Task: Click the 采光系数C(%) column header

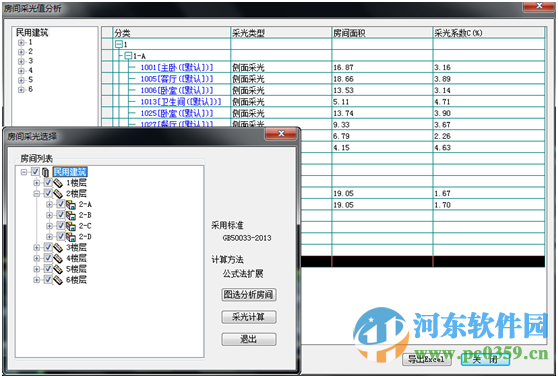Action: [x=489, y=33]
